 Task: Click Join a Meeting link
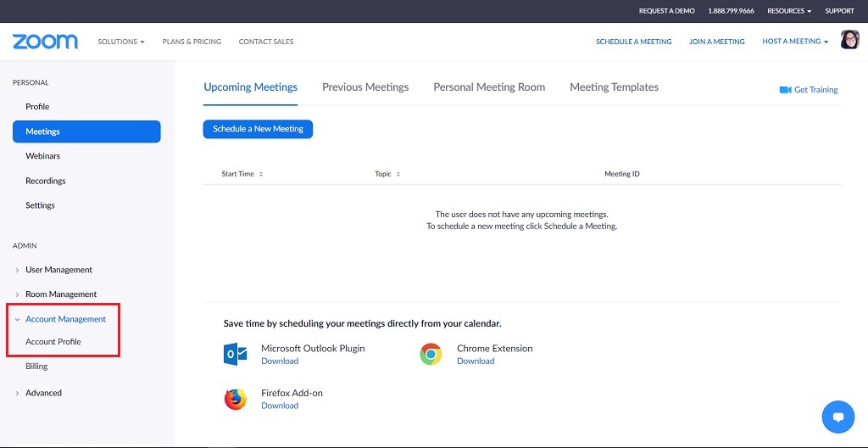click(717, 42)
